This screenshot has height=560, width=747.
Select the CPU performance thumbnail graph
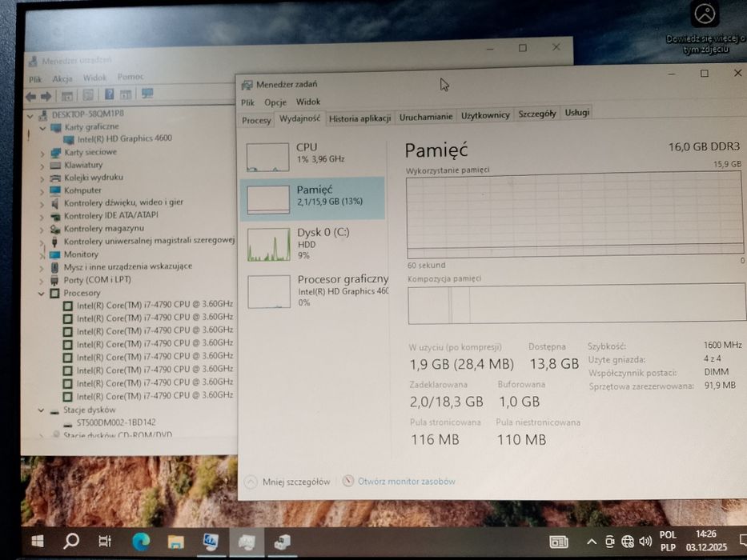[267, 157]
